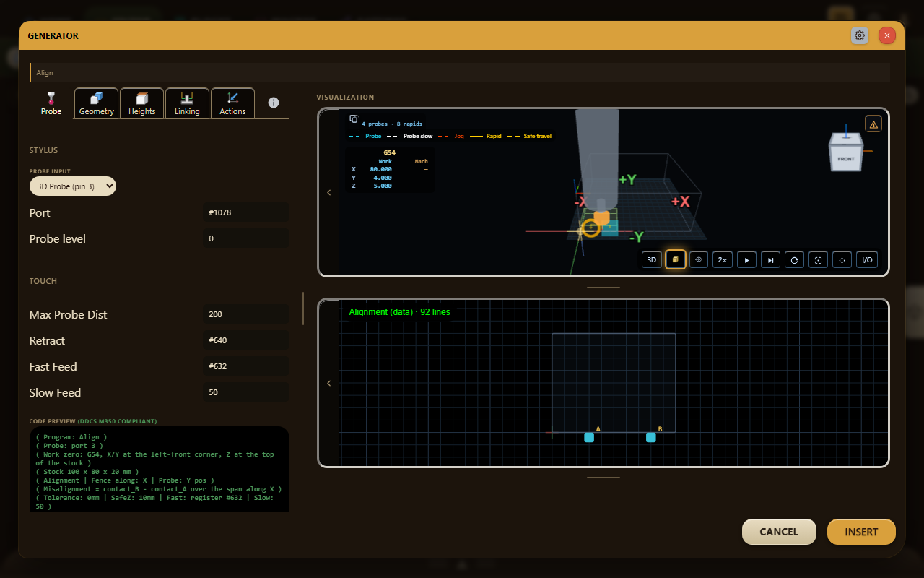Click the warning triangle icon
The width and height of the screenshot is (924, 578).
(x=873, y=124)
